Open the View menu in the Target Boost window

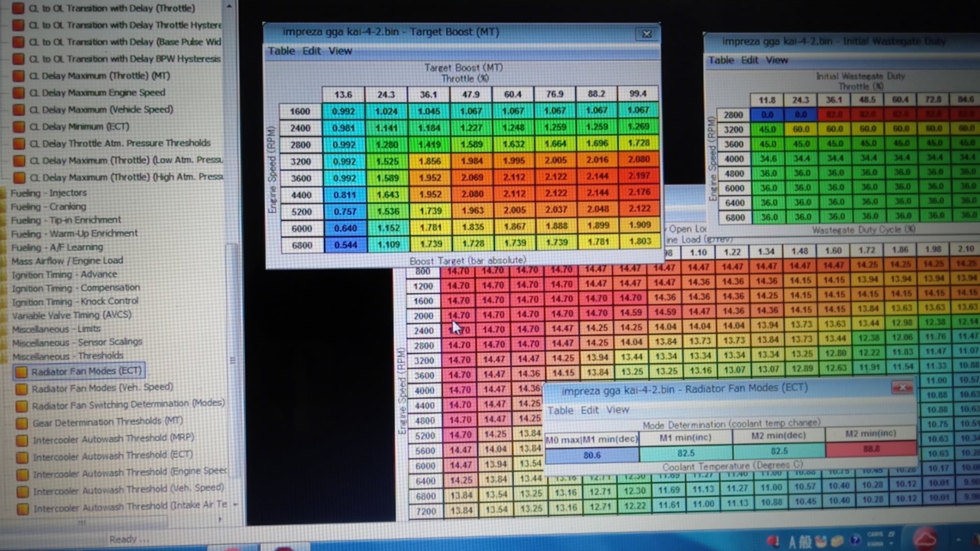pos(340,51)
